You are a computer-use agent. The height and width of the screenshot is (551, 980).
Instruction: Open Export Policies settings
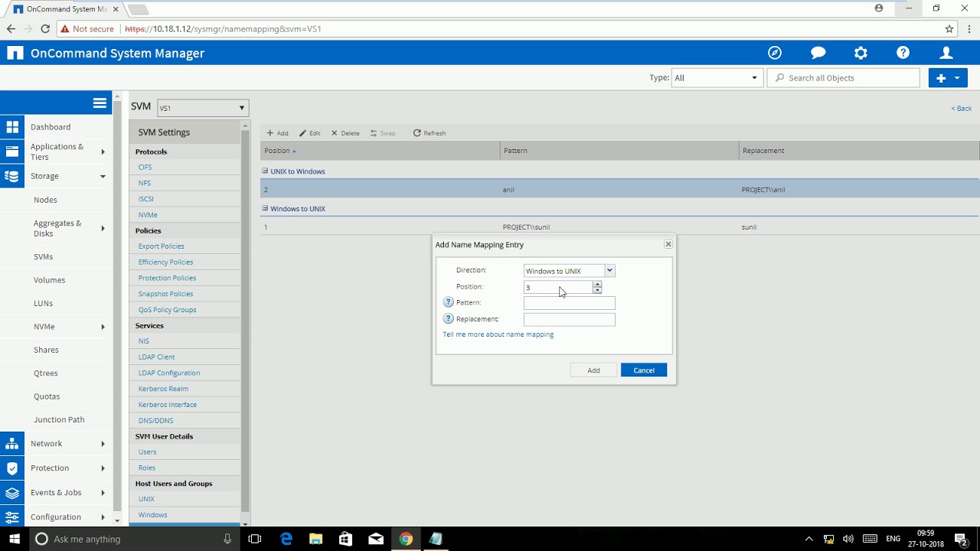click(x=161, y=246)
